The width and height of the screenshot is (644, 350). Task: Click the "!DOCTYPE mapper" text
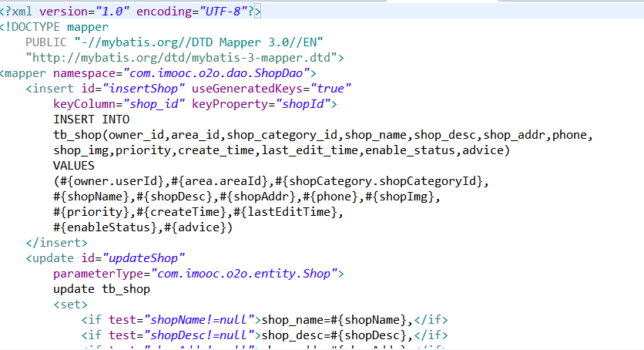click(x=56, y=27)
